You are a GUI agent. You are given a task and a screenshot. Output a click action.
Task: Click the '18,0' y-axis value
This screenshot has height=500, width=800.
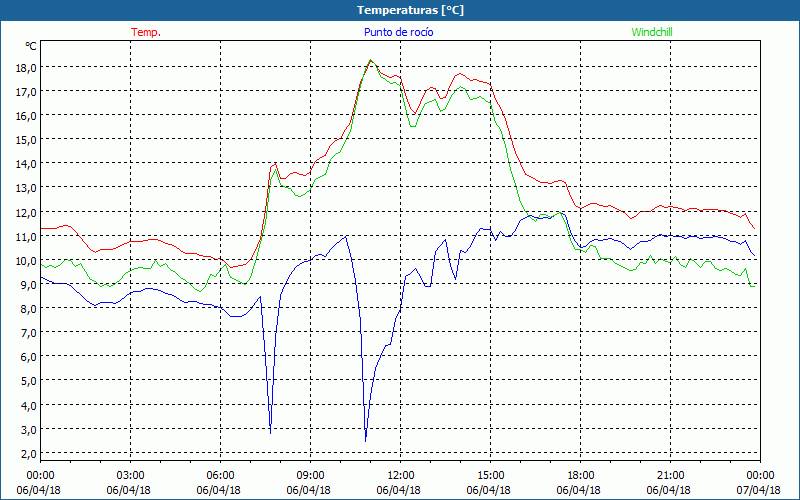[26, 67]
